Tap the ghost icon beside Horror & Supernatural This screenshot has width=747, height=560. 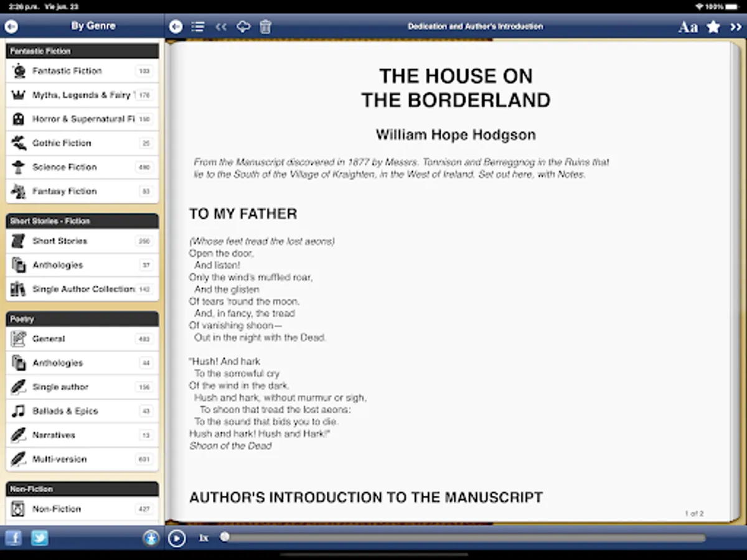coord(19,119)
